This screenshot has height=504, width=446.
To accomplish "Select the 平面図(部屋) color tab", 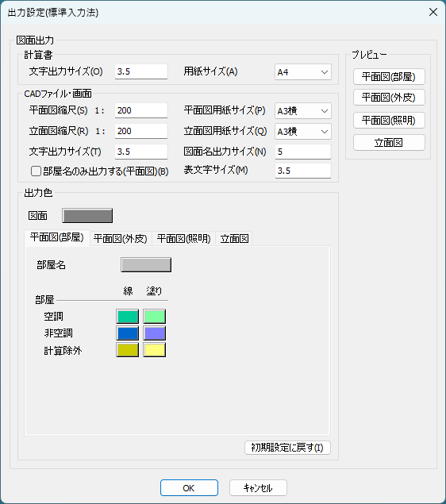I will (57, 237).
